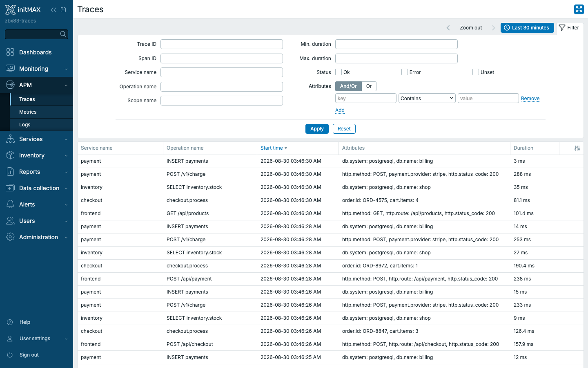Click the initMAX logo

(23, 9)
